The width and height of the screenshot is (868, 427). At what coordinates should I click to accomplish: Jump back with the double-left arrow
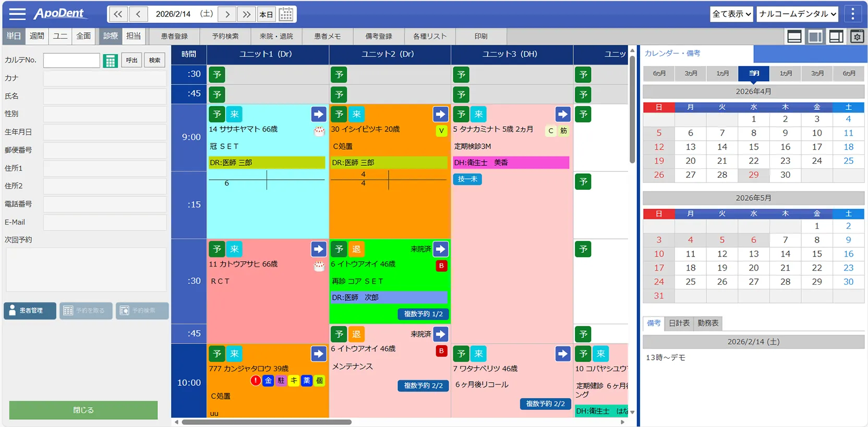pyautogui.click(x=118, y=14)
